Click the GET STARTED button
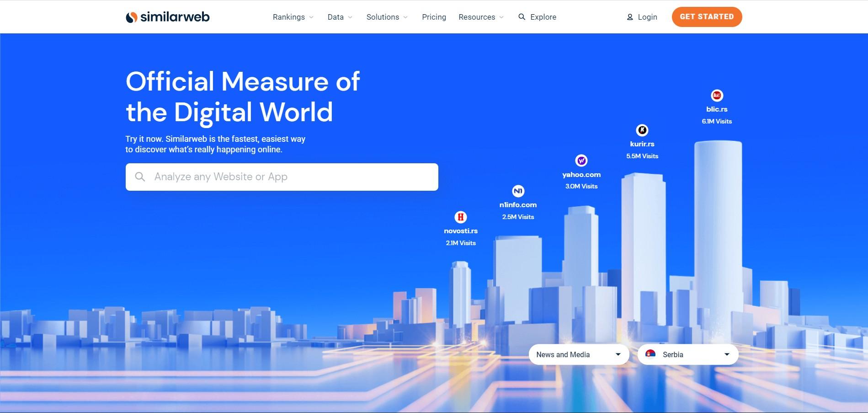868x413 pixels. 707,17
